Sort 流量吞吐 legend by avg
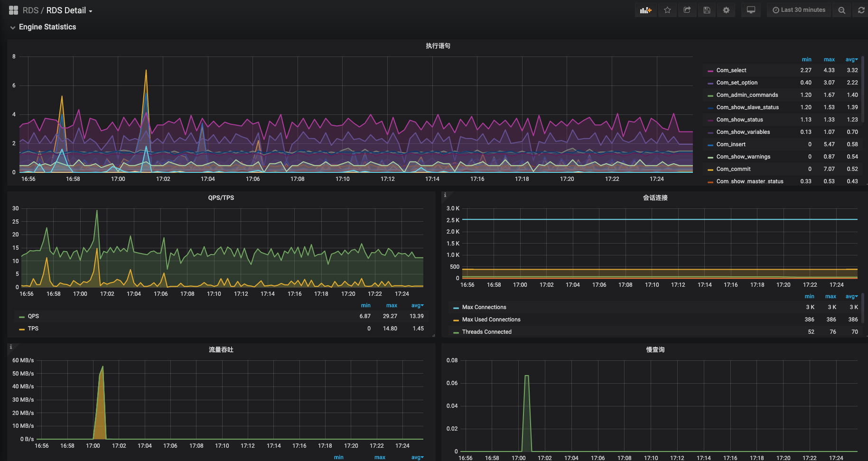Viewport: 868px width, 461px height. pyautogui.click(x=417, y=457)
